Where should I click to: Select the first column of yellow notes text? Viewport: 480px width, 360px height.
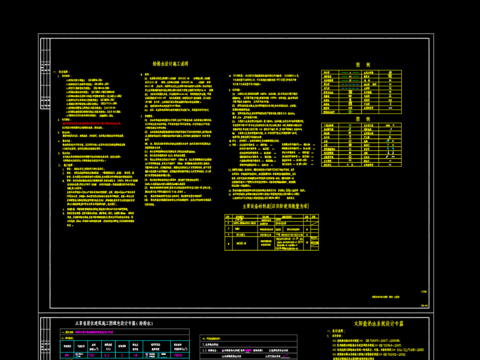pos(97,148)
